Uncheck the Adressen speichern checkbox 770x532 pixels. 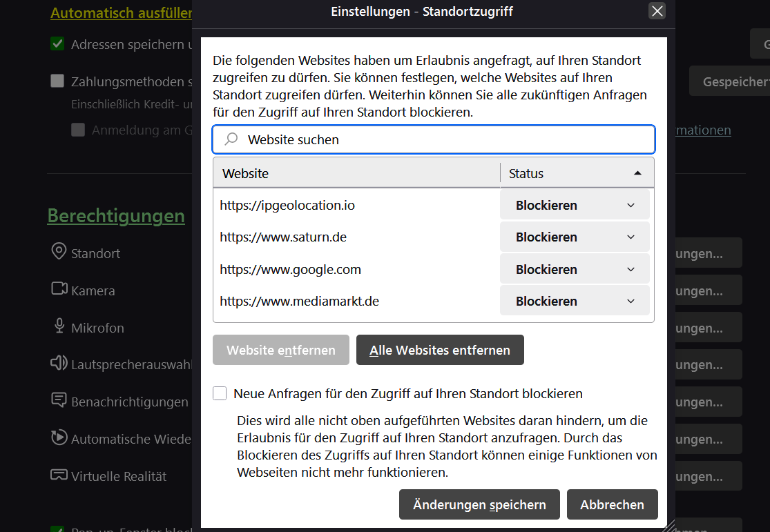[57, 44]
